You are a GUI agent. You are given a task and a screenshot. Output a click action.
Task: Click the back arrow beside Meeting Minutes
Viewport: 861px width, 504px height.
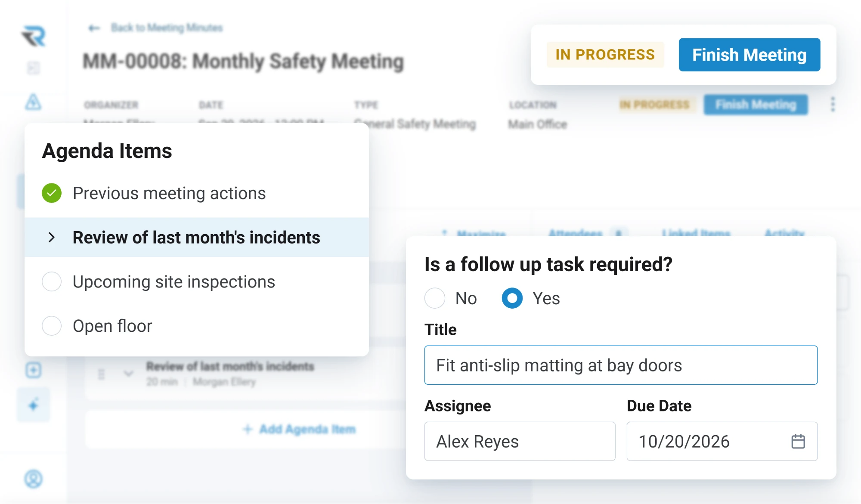click(94, 28)
